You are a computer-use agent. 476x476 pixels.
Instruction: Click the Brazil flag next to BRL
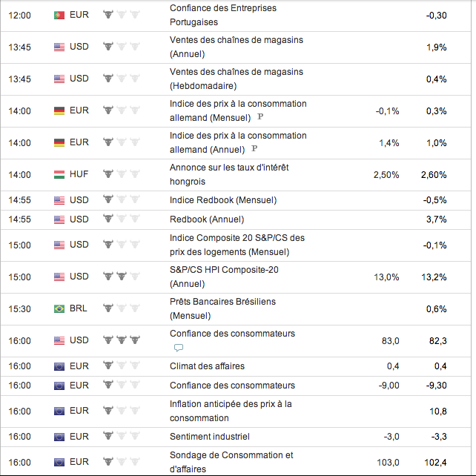(59, 308)
